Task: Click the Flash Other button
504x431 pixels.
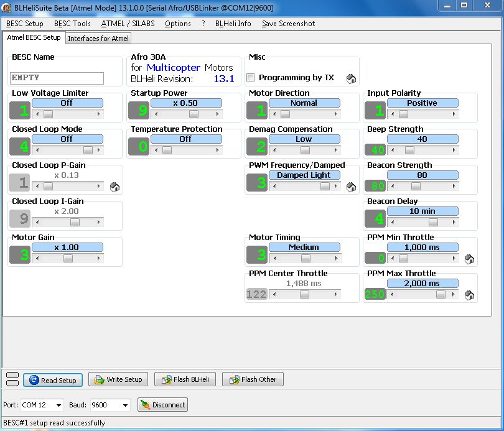Action: [253, 379]
